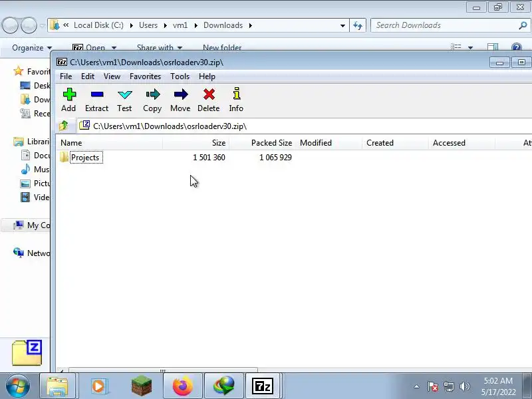The width and height of the screenshot is (532, 399).
Task: Expand the Share with dropdown in Explorer
Action: tap(160, 48)
